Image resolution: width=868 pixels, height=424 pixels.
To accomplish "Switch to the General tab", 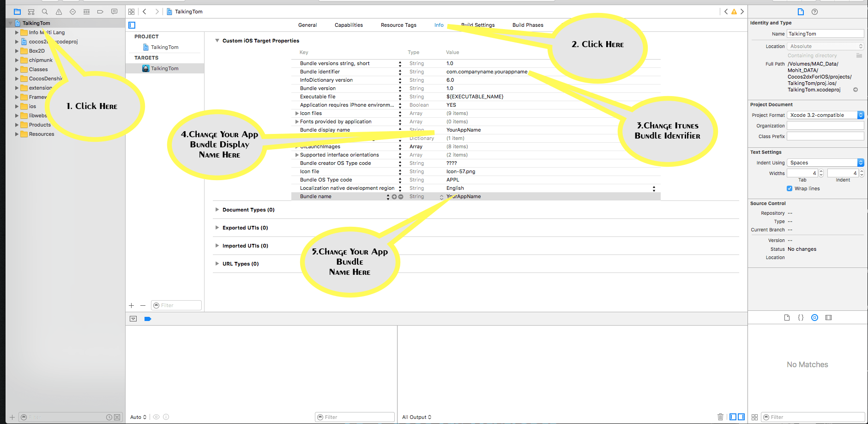I will (x=307, y=25).
